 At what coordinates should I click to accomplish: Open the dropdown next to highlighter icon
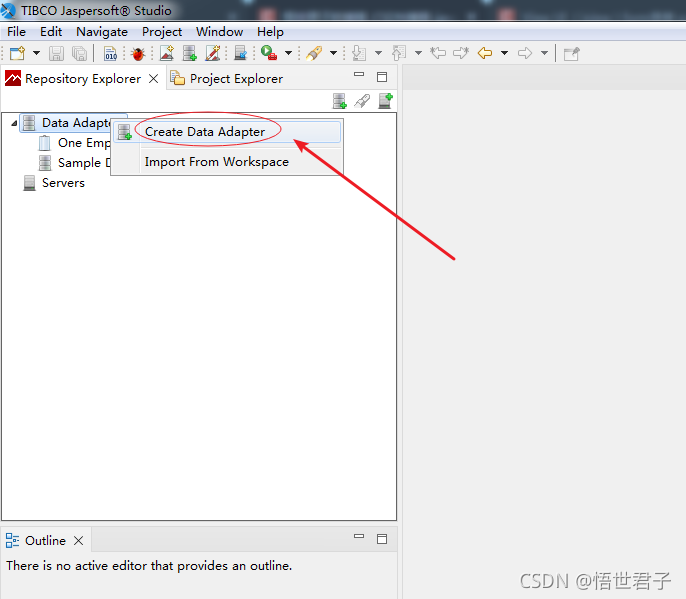[x=333, y=53]
